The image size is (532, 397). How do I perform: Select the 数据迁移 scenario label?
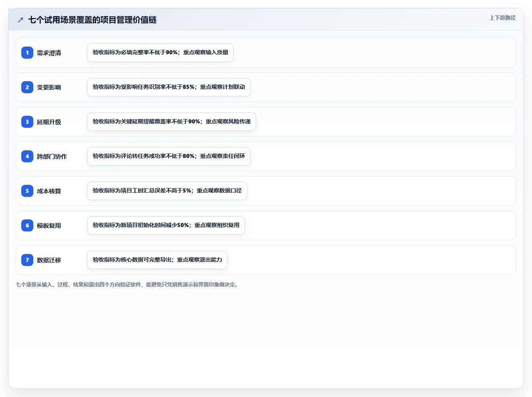point(49,260)
